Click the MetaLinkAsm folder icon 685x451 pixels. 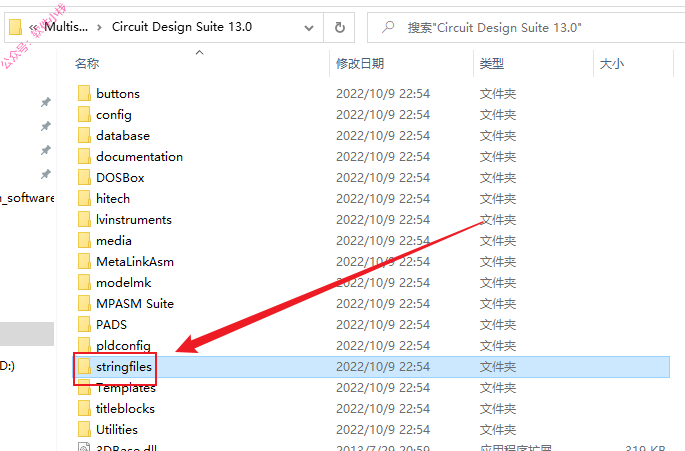[x=84, y=261]
